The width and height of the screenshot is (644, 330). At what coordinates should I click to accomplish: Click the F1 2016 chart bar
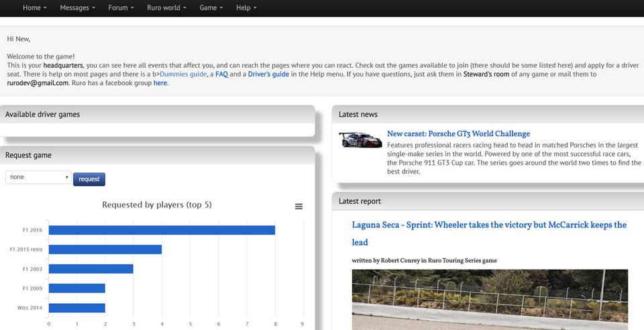[162, 230]
